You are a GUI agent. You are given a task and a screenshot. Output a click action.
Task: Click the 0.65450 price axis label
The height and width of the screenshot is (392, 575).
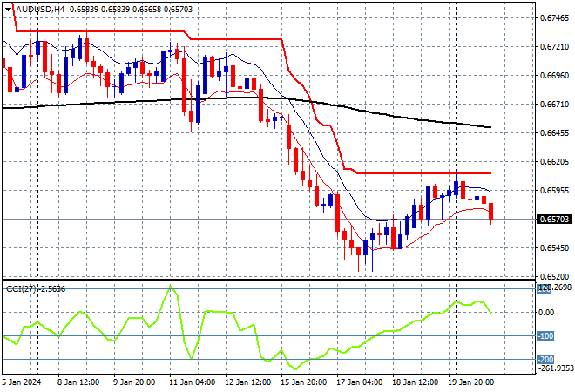(554, 248)
